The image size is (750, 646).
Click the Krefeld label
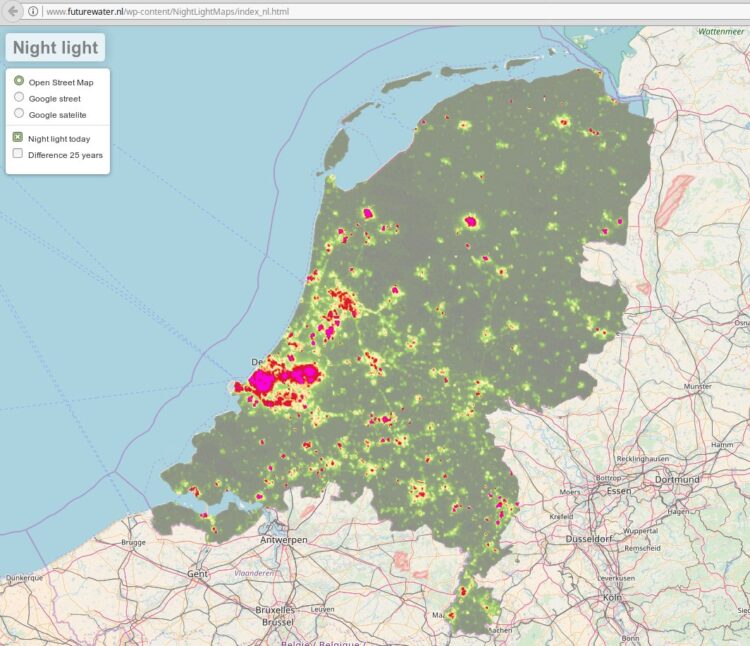tap(562, 516)
